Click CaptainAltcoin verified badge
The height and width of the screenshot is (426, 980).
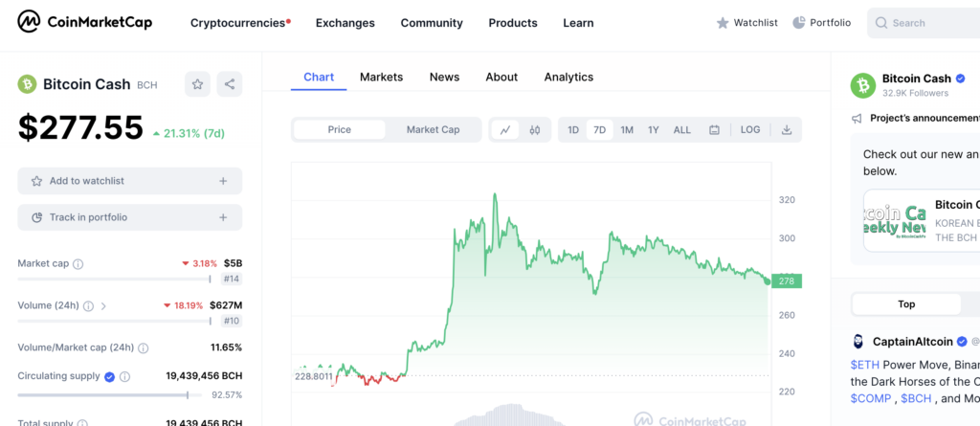tap(963, 342)
